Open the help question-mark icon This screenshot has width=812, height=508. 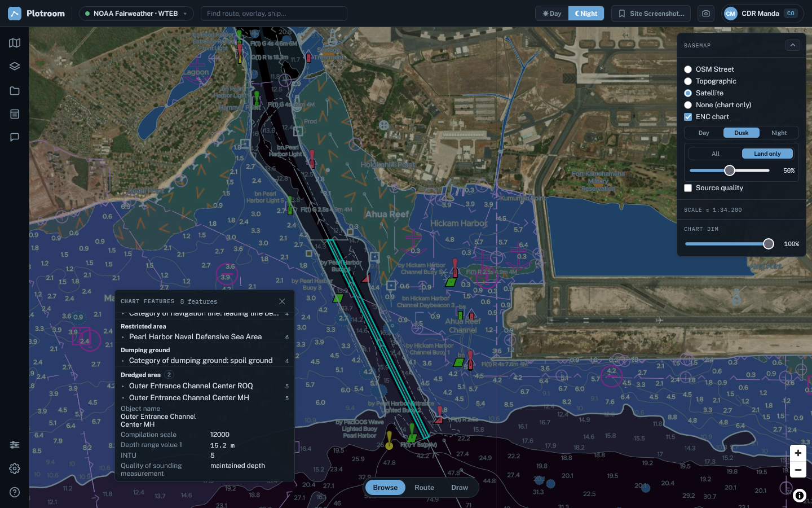pyautogui.click(x=15, y=492)
